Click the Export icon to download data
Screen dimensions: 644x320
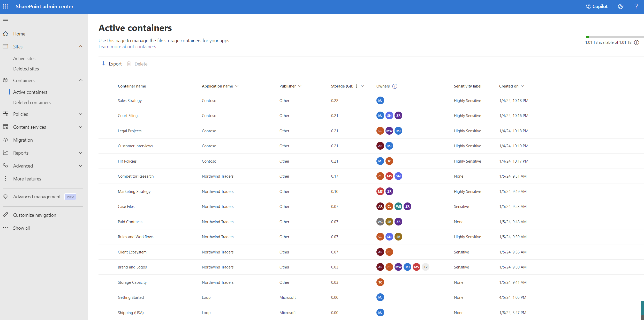click(x=103, y=63)
